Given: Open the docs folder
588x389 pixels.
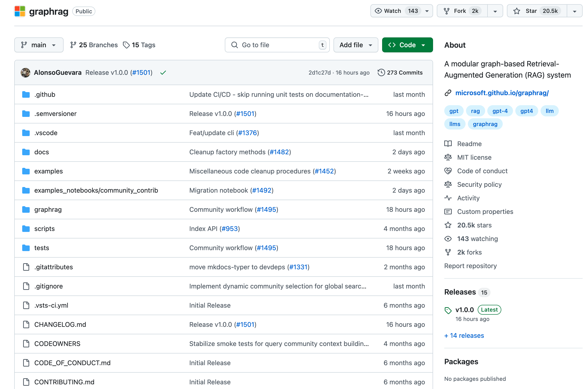Looking at the screenshot, I should pyautogui.click(x=41, y=152).
